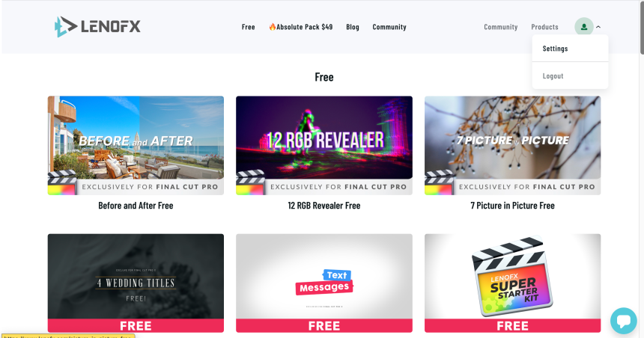This screenshot has height=338, width=644.
Task: Open the 4 Wedding Titles thumbnail
Action: (136, 283)
